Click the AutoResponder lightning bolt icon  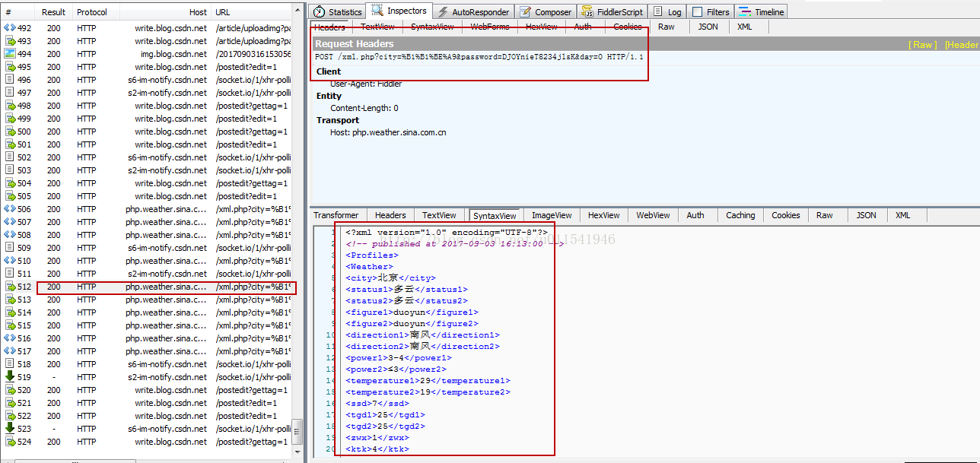[x=443, y=12]
